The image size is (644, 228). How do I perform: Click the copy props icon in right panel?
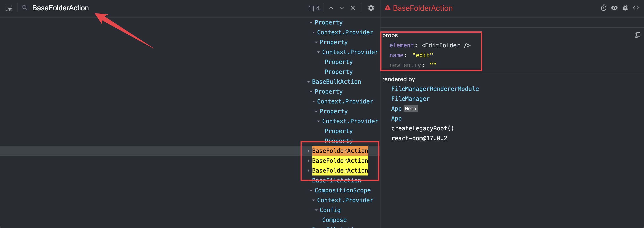pyautogui.click(x=638, y=35)
